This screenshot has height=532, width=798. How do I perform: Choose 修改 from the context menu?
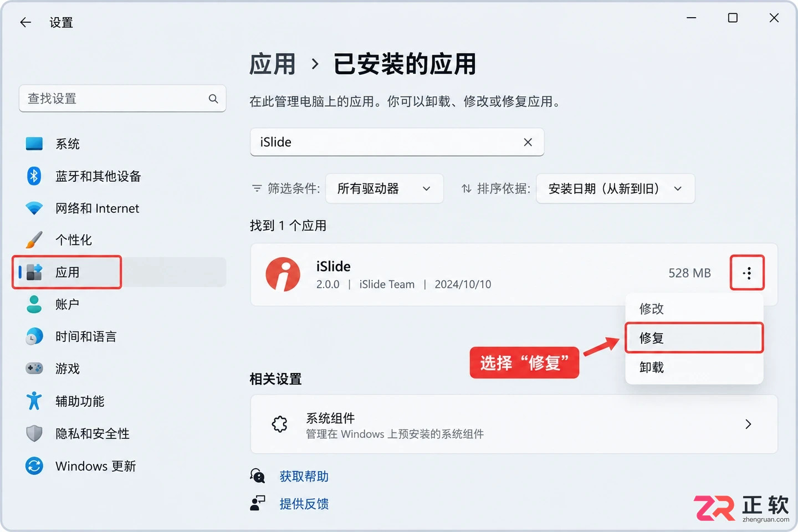click(694, 309)
